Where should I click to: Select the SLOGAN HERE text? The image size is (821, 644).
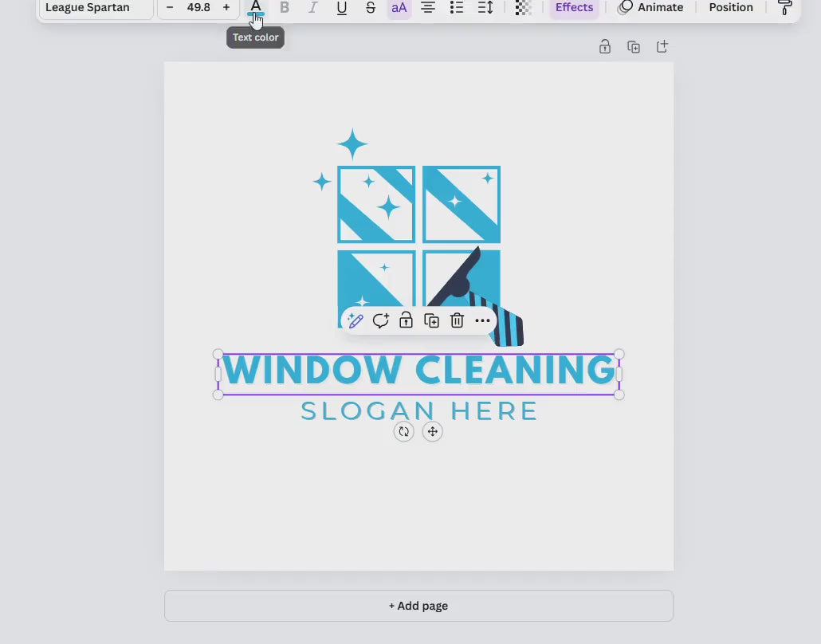pos(419,411)
